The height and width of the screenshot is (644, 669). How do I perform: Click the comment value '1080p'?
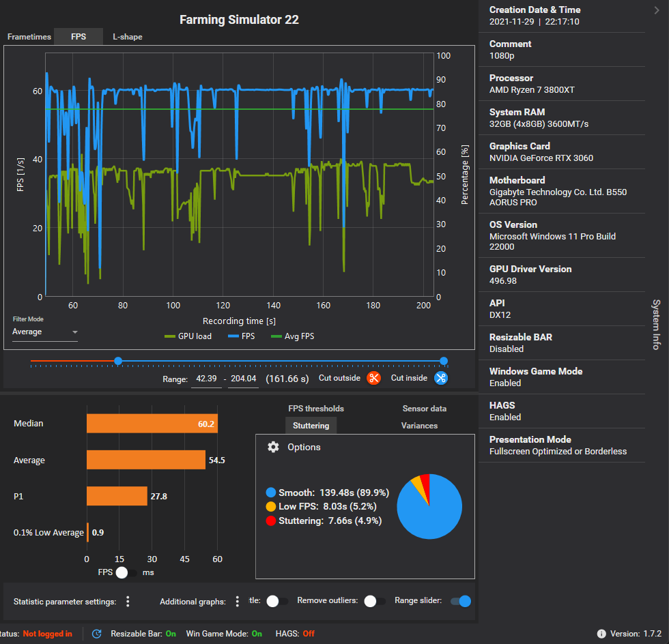click(x=502, y=56)
